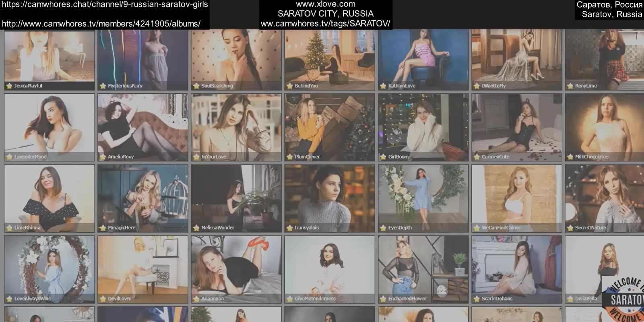Click the star icon for RenyLime
The height and width of the screenshot is (322, 644).
click(x=570, y=86)
